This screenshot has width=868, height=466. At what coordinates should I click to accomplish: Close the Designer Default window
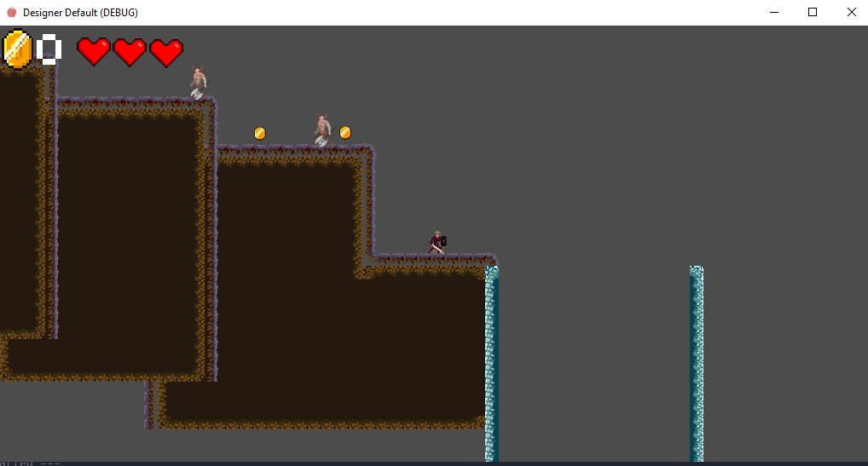click(x=852, y=12)
